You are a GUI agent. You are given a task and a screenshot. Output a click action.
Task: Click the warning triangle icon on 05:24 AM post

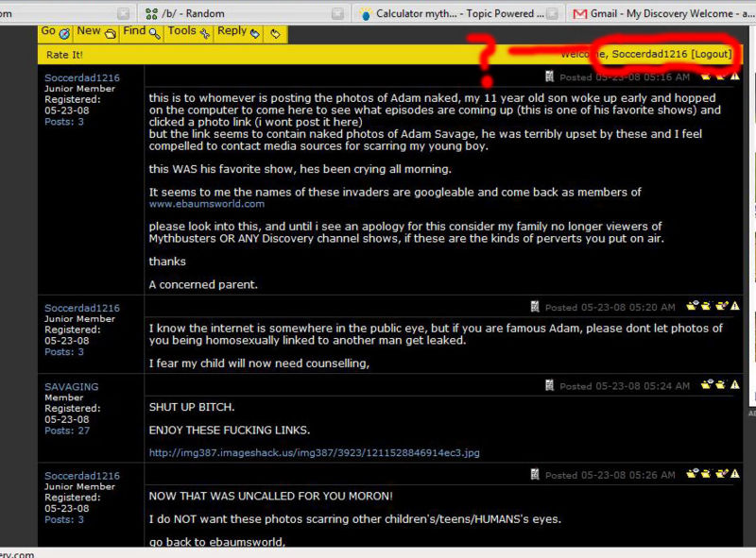[x=734, y=385]
